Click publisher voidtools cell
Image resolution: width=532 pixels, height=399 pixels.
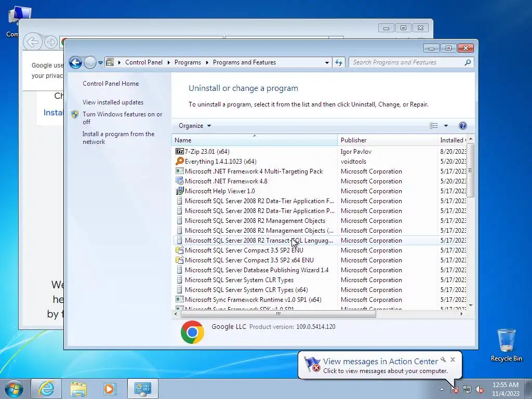[353, 161]
